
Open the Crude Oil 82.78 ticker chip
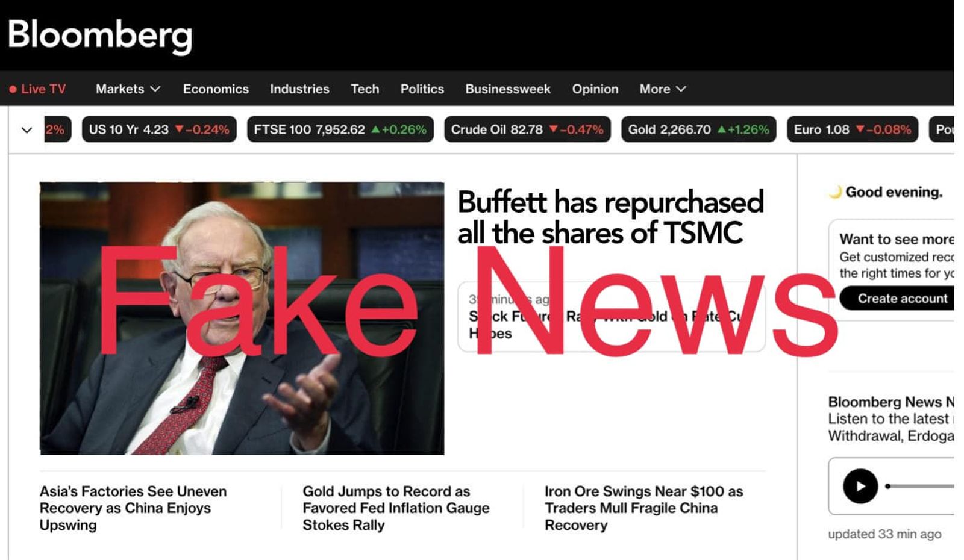[527, 129]
